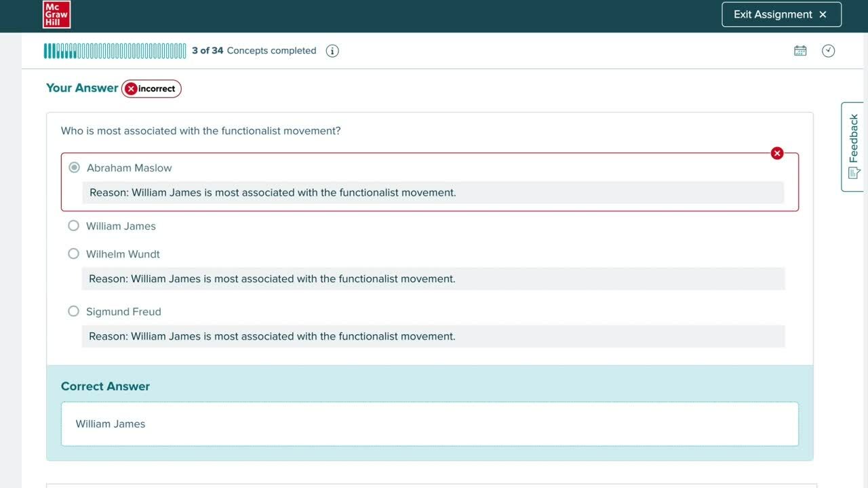
Task: Click the red X inside the incorrect badge
Action: [x=132, y=89]
